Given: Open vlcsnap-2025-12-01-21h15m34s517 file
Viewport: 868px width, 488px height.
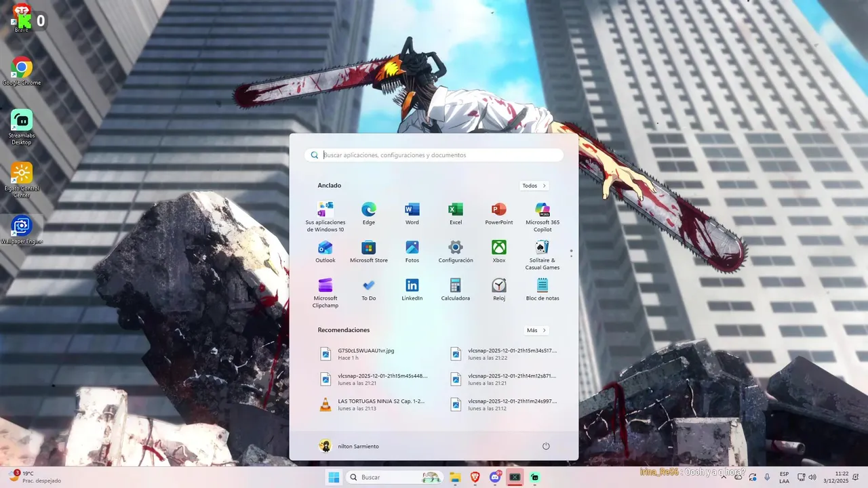Looking at the screenshot, I should coord(505,354).
